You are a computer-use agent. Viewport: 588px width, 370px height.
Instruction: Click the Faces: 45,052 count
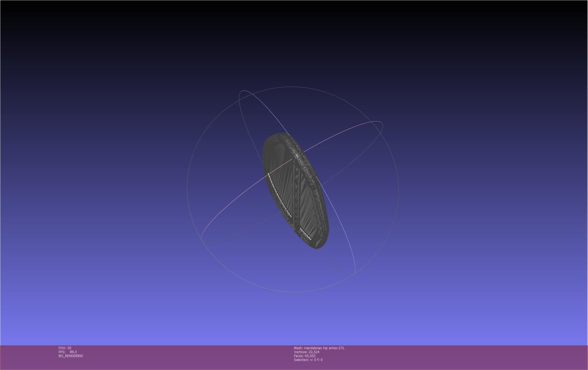[305, 356]
